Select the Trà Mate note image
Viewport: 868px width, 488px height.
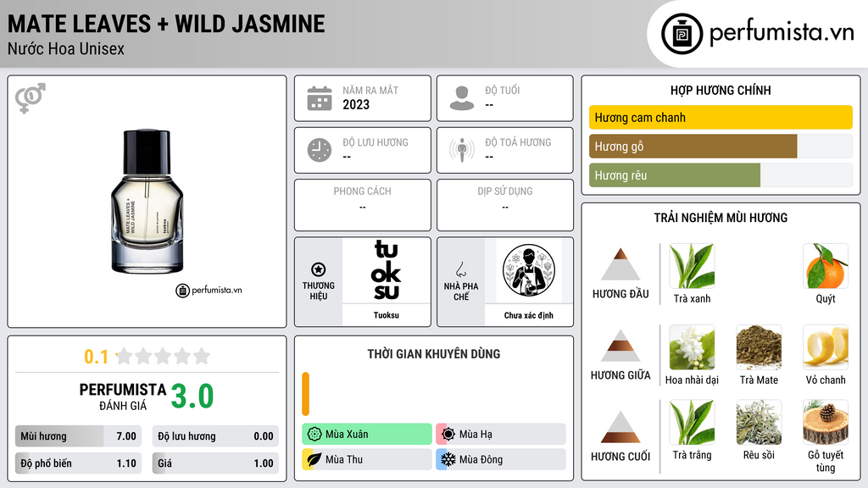pos(759,347)
